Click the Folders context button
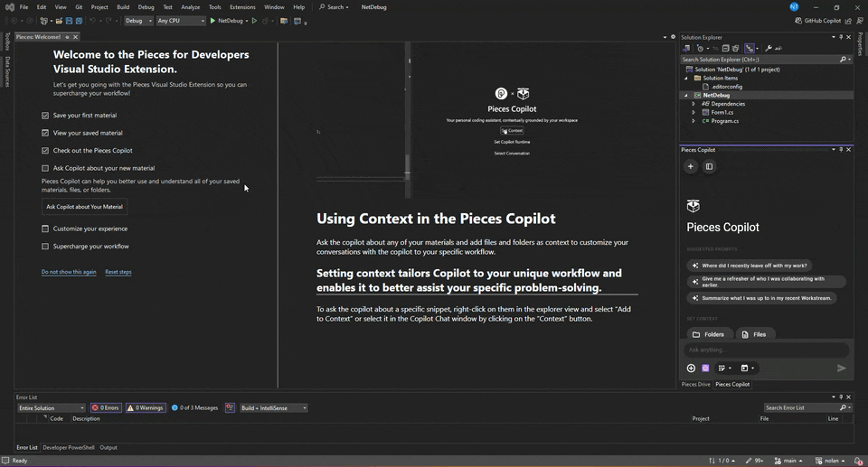This screenshot has height=467, width=868. 709,334
